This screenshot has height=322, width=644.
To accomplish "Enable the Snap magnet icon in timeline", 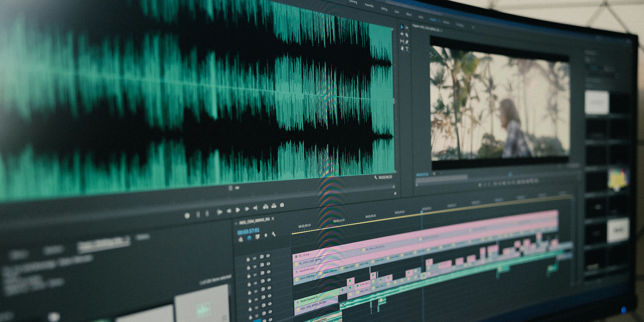I will (x=249, y=238).
